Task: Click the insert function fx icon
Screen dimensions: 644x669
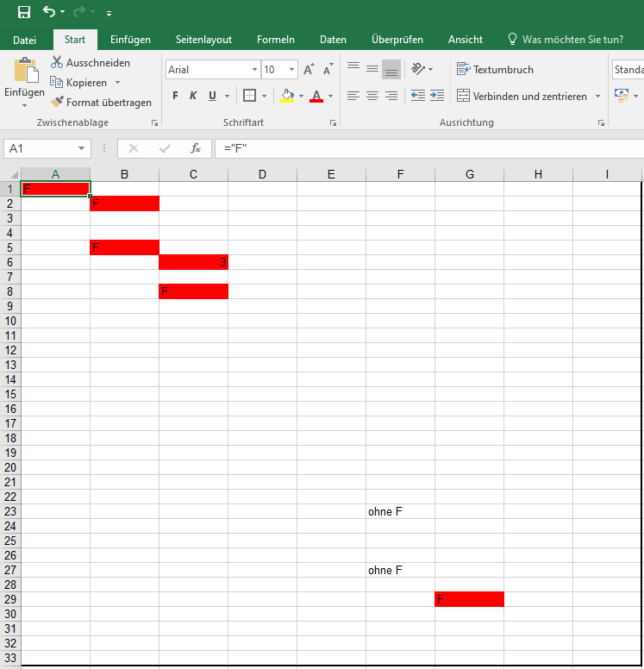Action: [196, 148]
